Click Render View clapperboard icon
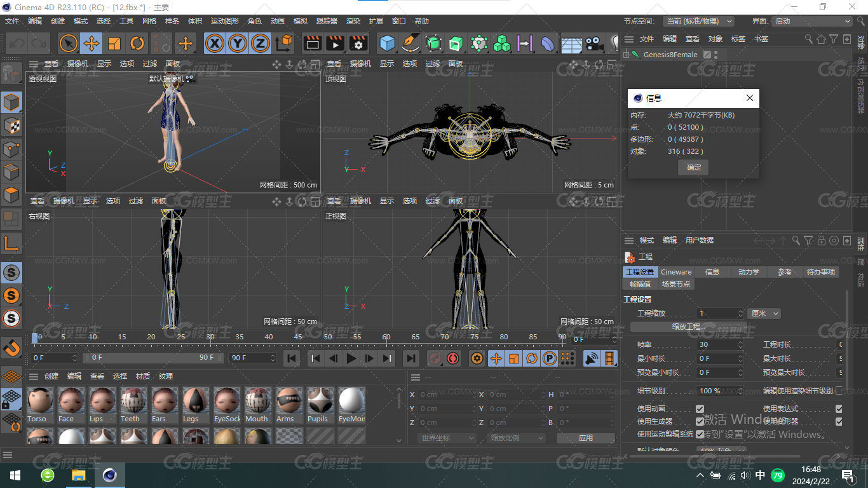Image resolution: width=868 pixels, height=488 pixels. pyautogui.click(x=312, y=43)
